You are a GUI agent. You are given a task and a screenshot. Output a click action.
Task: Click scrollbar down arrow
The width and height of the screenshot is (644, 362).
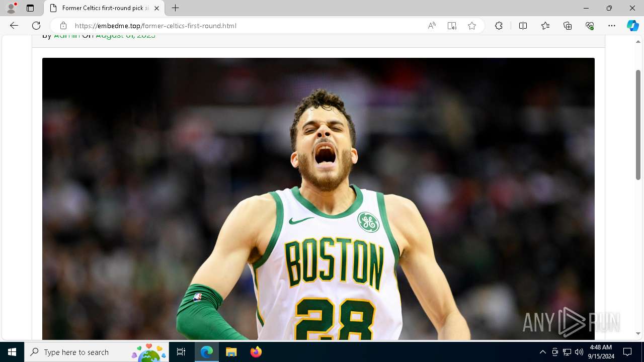click(638, 333)
